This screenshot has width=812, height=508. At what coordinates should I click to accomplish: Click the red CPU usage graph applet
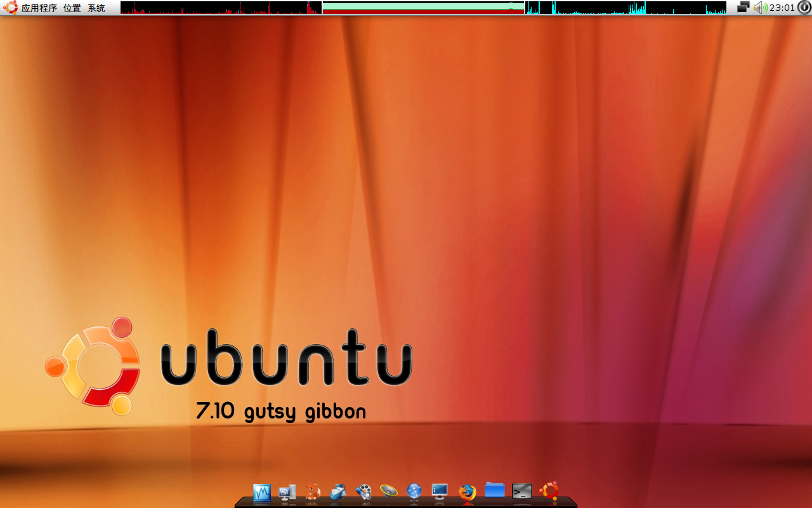[x=221, y=8]
